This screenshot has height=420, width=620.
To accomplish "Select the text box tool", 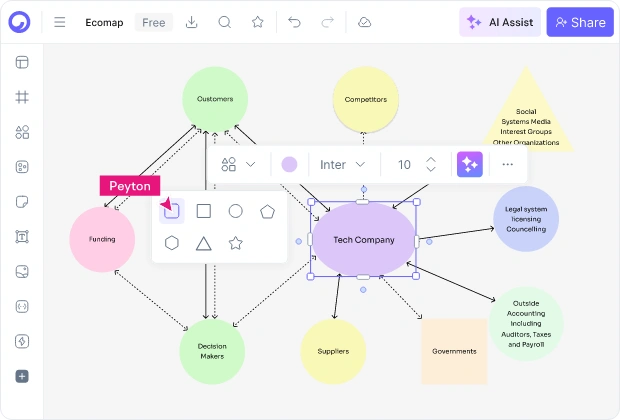I will (22, 236).
